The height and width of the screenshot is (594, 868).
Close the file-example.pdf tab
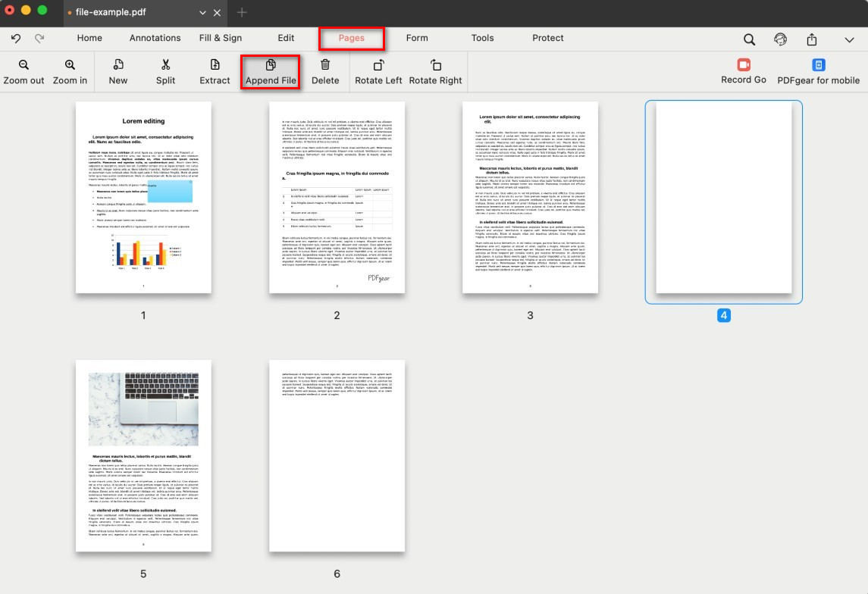point(218,14)
